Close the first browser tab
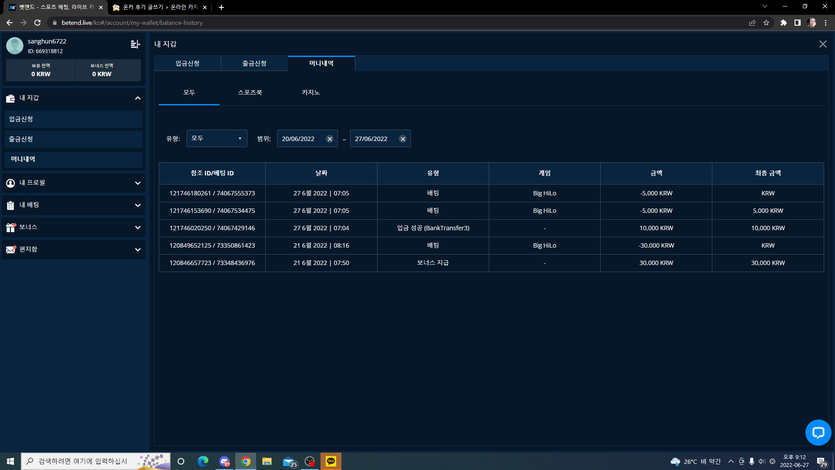 pos(101,7)
